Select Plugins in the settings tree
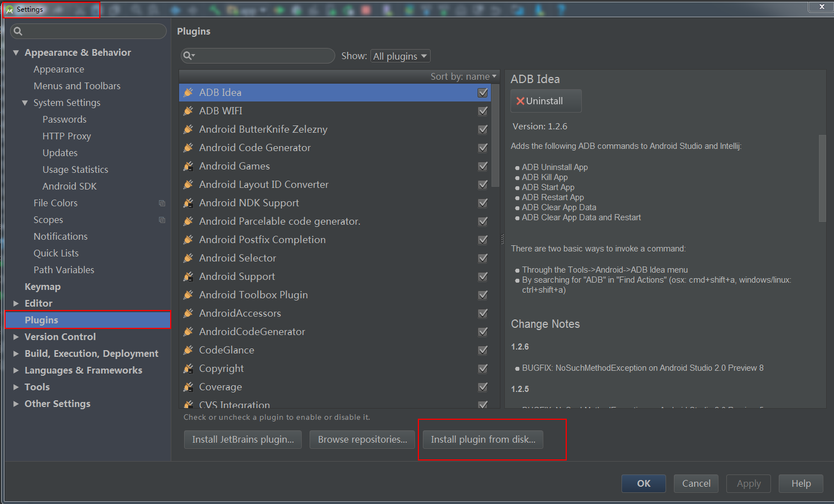834x504 pixels. [x=88, y=320]
